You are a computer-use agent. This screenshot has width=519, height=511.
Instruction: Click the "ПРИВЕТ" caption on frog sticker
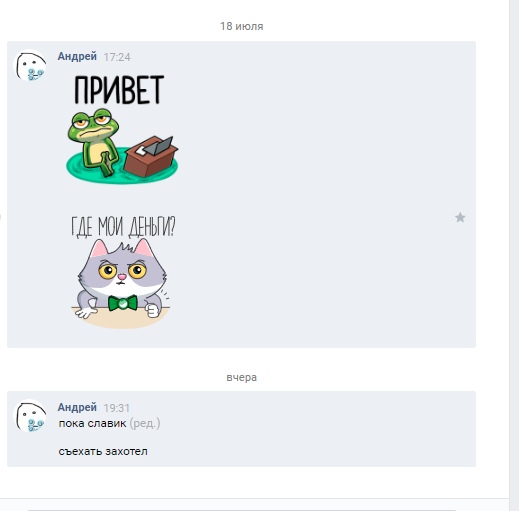pos(119,89)
